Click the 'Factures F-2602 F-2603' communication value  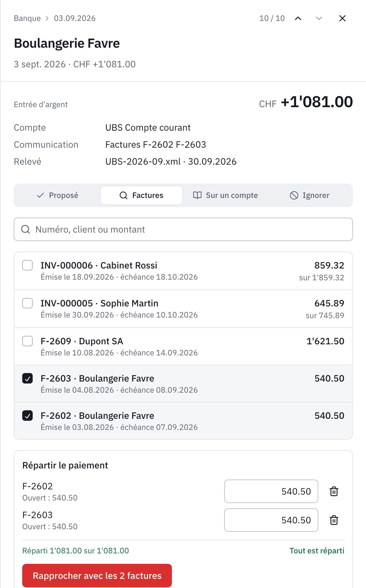tap(156, 144)
